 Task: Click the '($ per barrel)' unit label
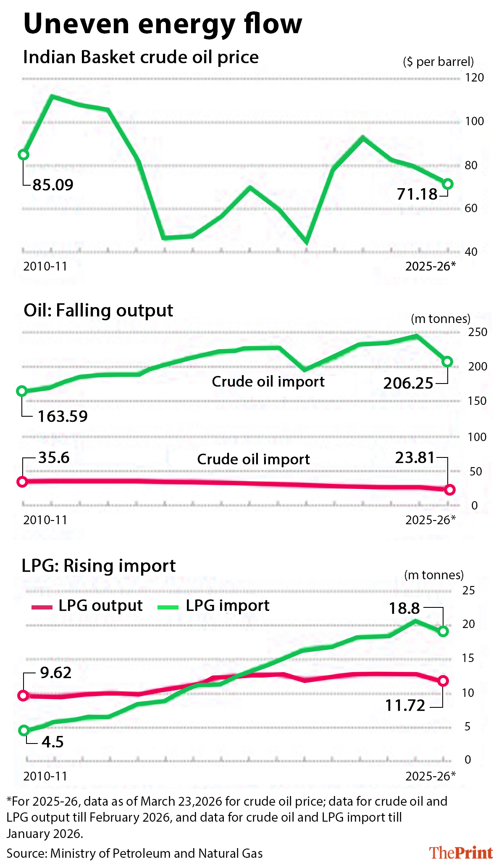(438, 62)
